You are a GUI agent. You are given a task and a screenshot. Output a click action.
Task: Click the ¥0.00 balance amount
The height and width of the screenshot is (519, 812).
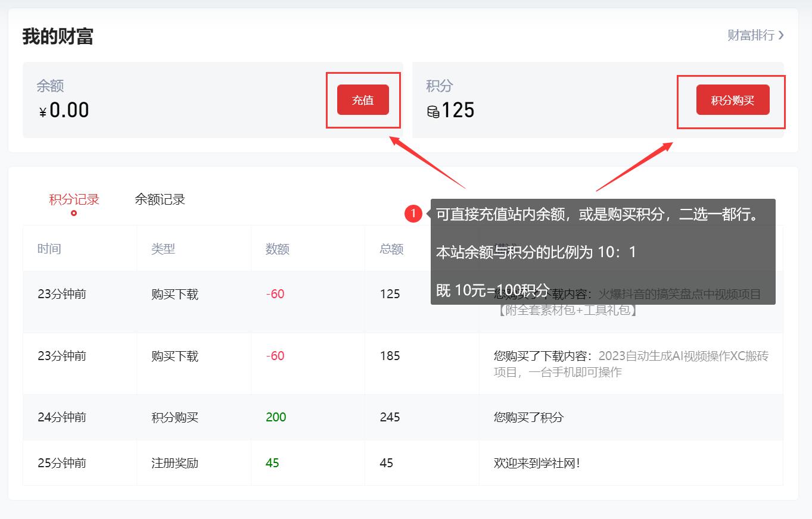click(63, 110)
